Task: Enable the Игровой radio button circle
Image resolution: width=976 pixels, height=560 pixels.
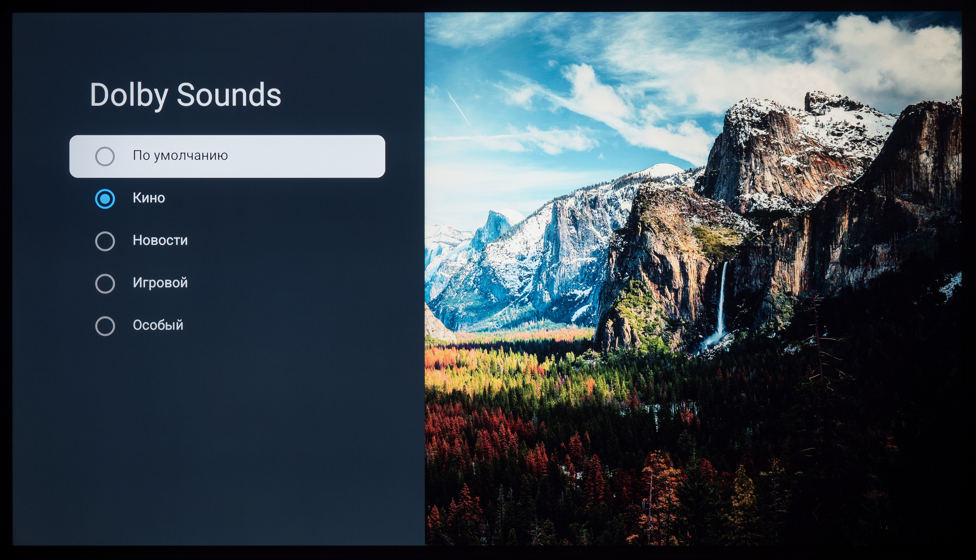Action: (x=105, y=284)
